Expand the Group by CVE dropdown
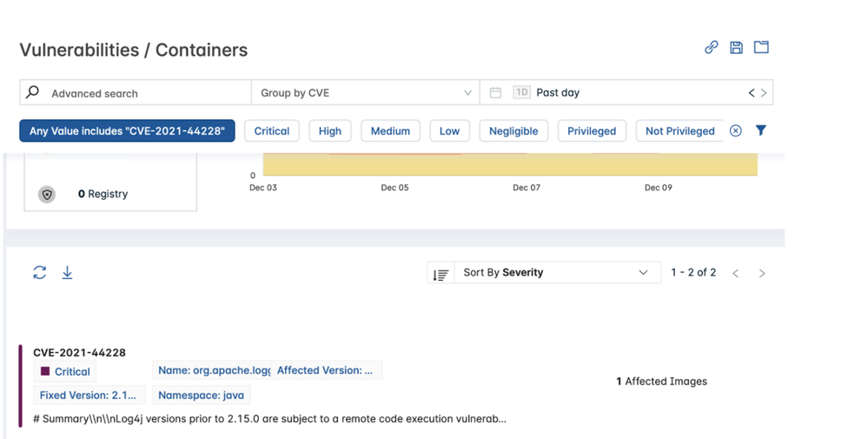The image size is (868, 439). click(365, 93)
